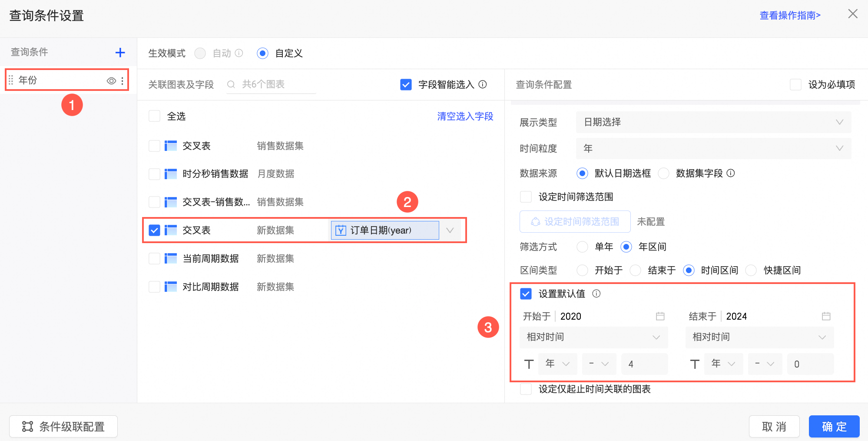This screenshot has width=868, height=441.
Task: Choose 年区间 filter method
Action: pyautogui.click(x=626, y=247)
